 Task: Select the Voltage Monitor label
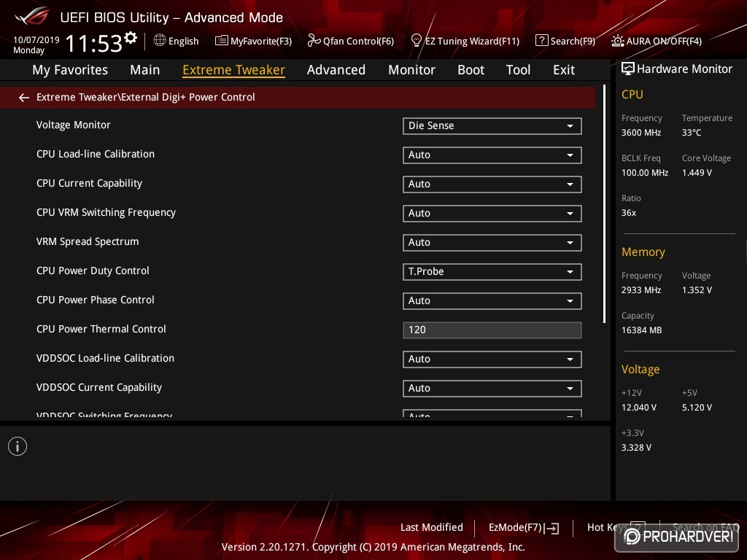(x=74, y=125)
